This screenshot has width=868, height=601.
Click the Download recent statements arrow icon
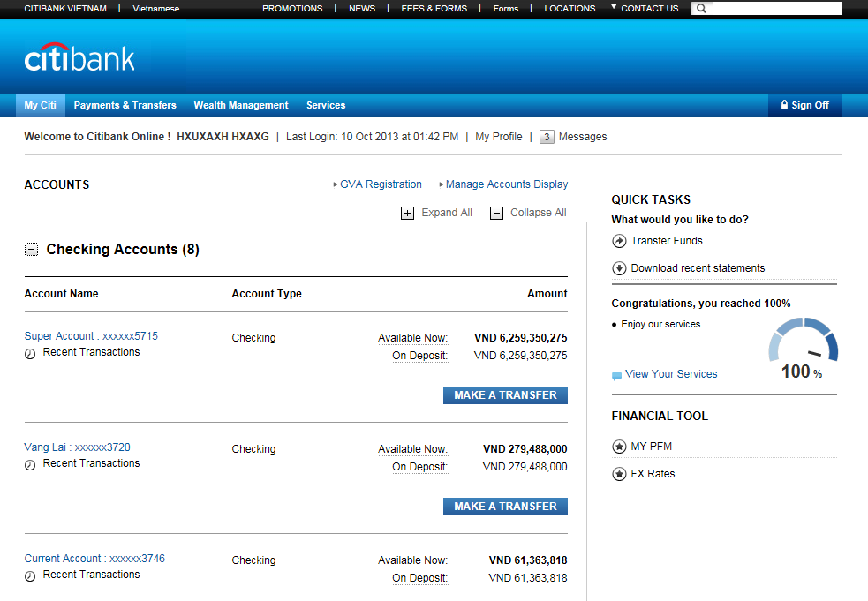point(619,268)
